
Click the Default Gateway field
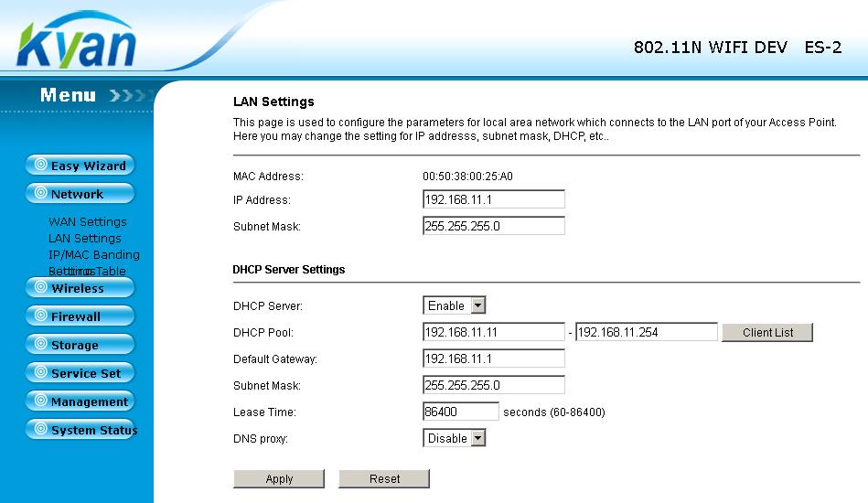pos(493,359)
